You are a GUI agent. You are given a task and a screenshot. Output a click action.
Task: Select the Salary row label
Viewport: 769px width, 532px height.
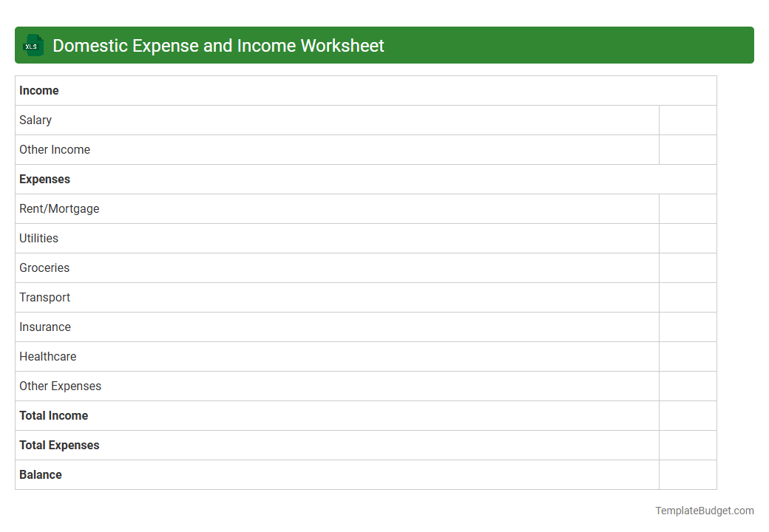[x=35, y=120]
